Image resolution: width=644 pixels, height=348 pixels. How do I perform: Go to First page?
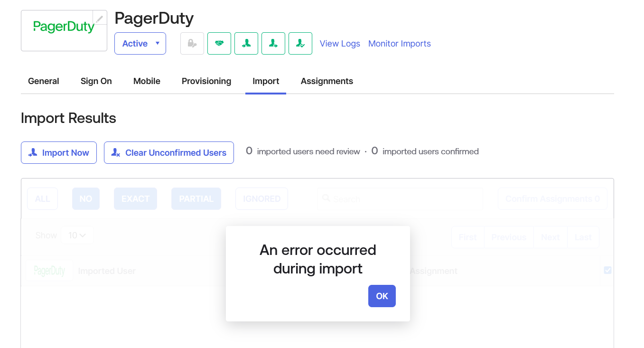[x=467, y=237]
